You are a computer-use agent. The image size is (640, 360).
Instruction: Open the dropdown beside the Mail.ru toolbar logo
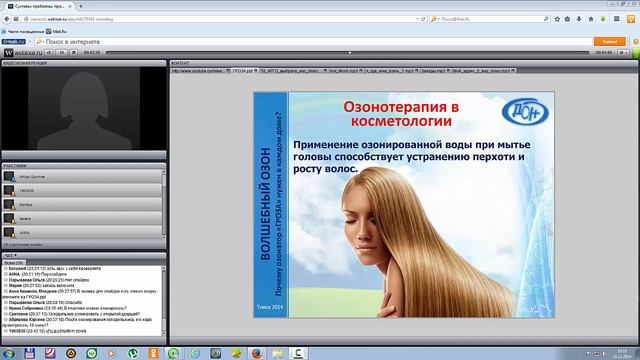(29, 42)
